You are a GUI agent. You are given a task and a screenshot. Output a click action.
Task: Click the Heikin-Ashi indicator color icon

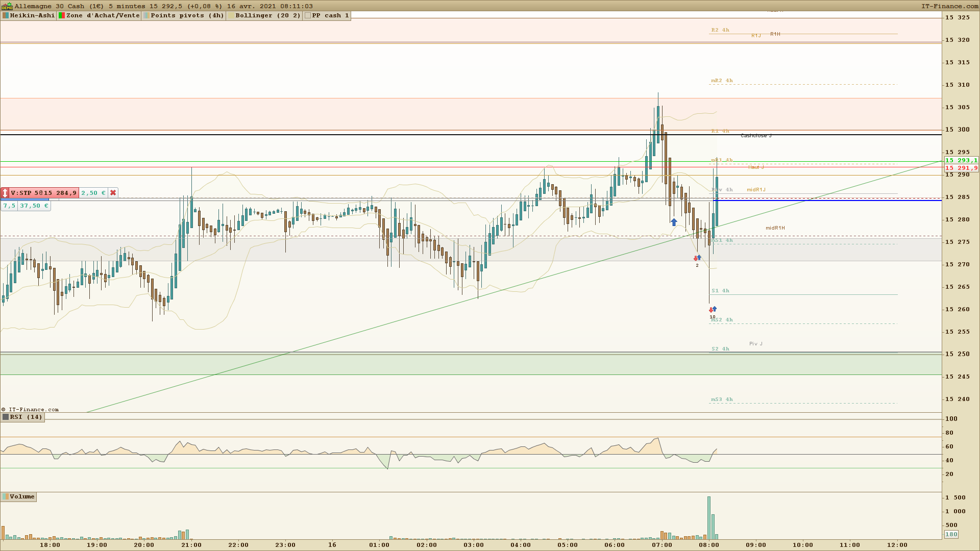coord(6,15)
